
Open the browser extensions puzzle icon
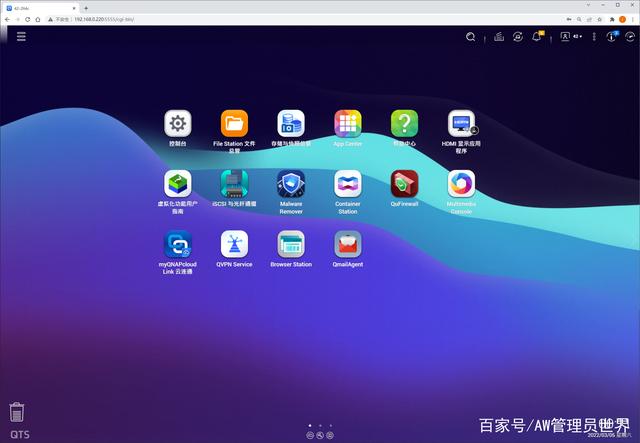(x=612, y=19)
